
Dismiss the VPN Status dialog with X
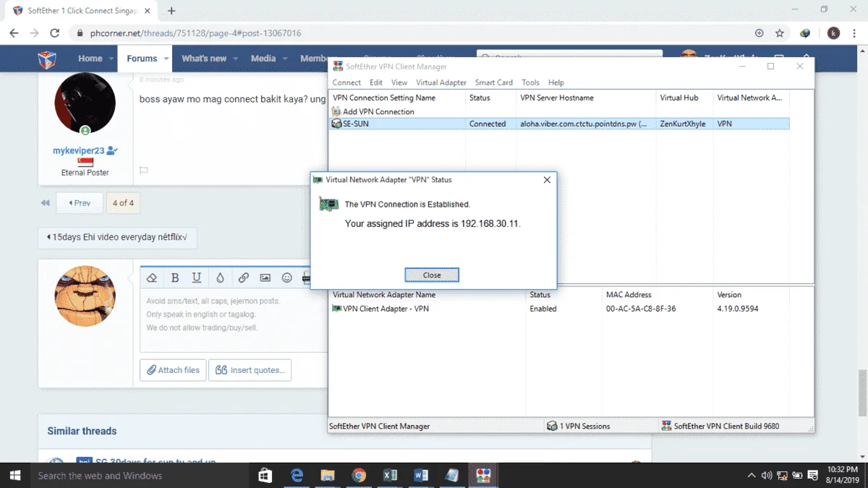[547, 180]
